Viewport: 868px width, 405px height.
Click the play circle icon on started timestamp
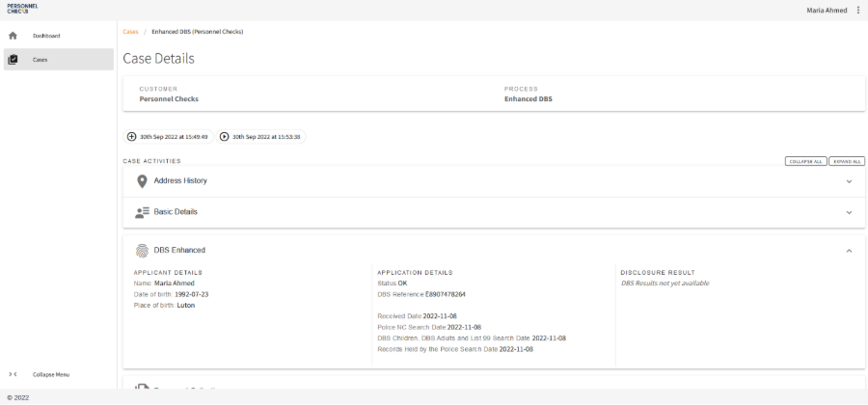(224, 137)
